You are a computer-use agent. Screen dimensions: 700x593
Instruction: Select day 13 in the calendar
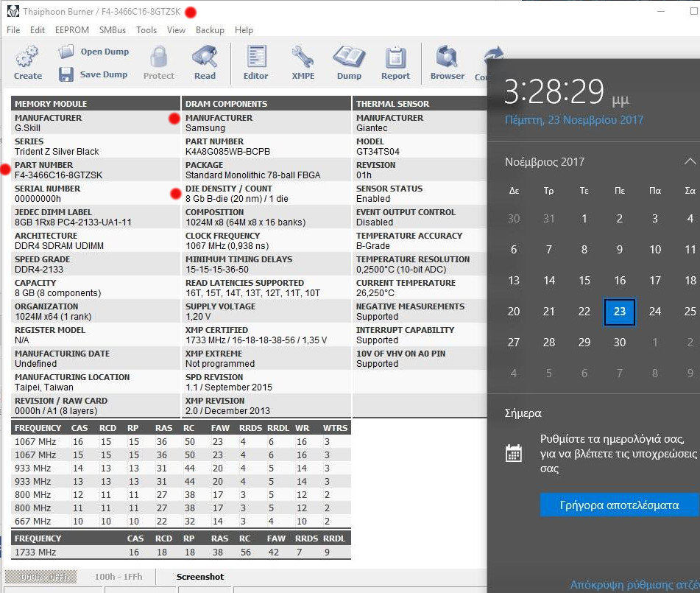[514, 280]
